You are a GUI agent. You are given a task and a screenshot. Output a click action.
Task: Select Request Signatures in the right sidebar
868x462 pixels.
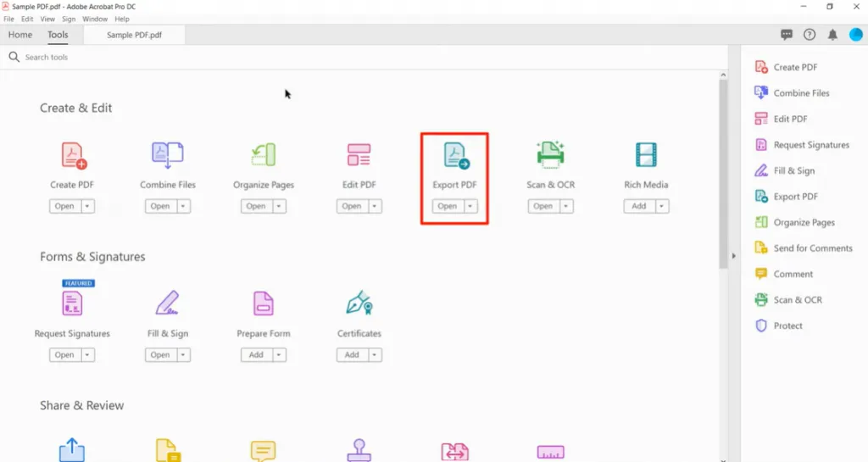click(x=802, y=145)
